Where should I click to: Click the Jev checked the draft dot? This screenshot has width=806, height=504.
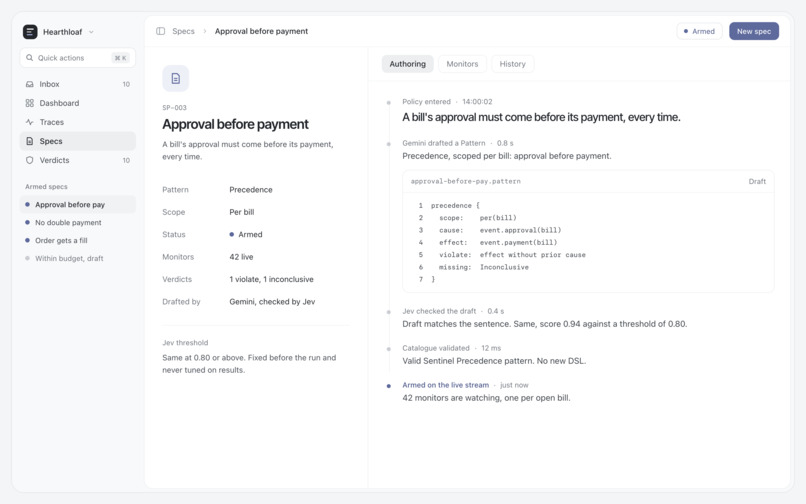(x=389, y=312)
